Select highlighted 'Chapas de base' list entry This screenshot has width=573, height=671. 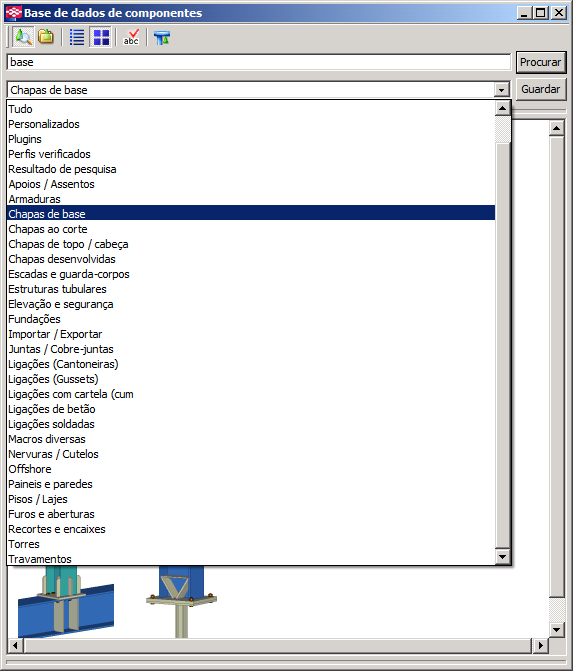[251, 214]
